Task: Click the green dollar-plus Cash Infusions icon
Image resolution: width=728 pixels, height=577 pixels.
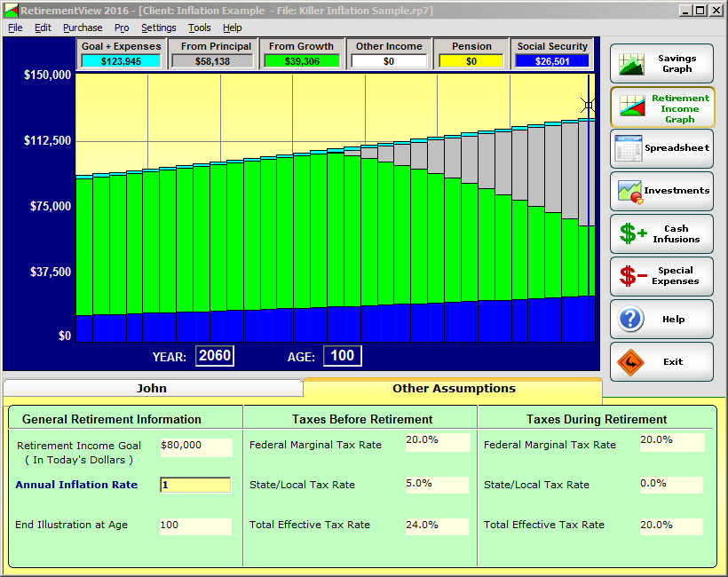Action: coord(633,233)
